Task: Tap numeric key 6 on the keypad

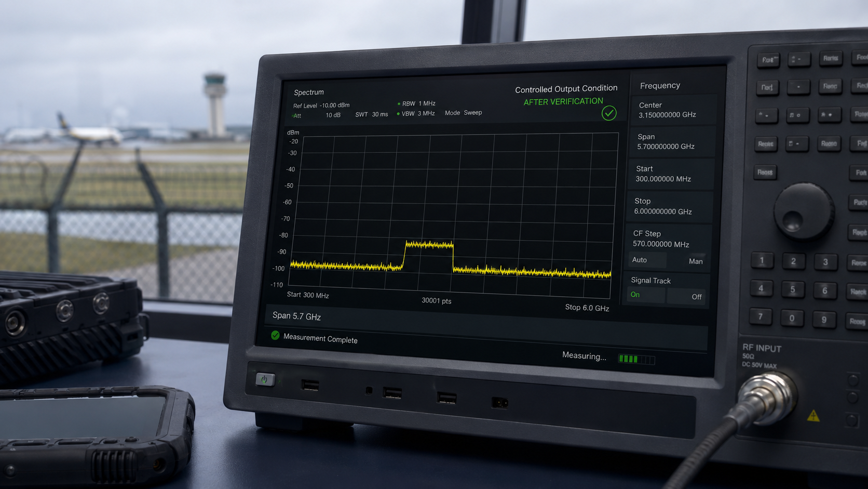Action: (x=824, y=290)
